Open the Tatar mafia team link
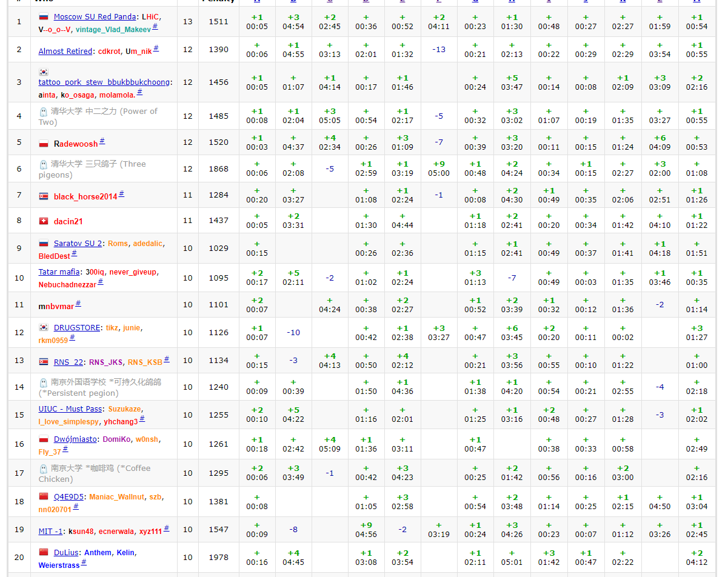Viewport: 728px width, 577px height. coord(59,272)
